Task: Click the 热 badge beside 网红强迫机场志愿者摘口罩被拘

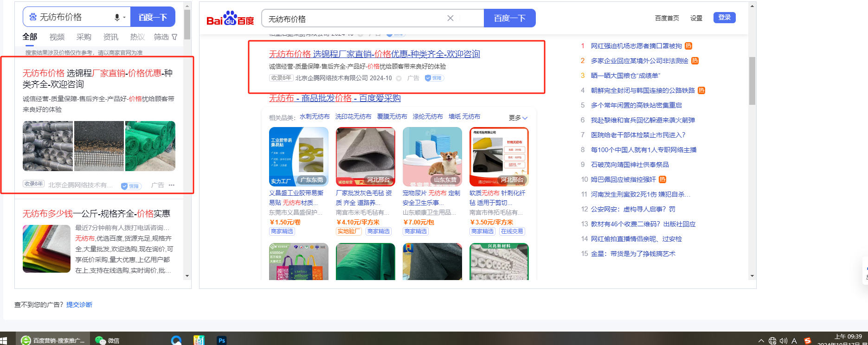Action: click(x=688, y=46)
